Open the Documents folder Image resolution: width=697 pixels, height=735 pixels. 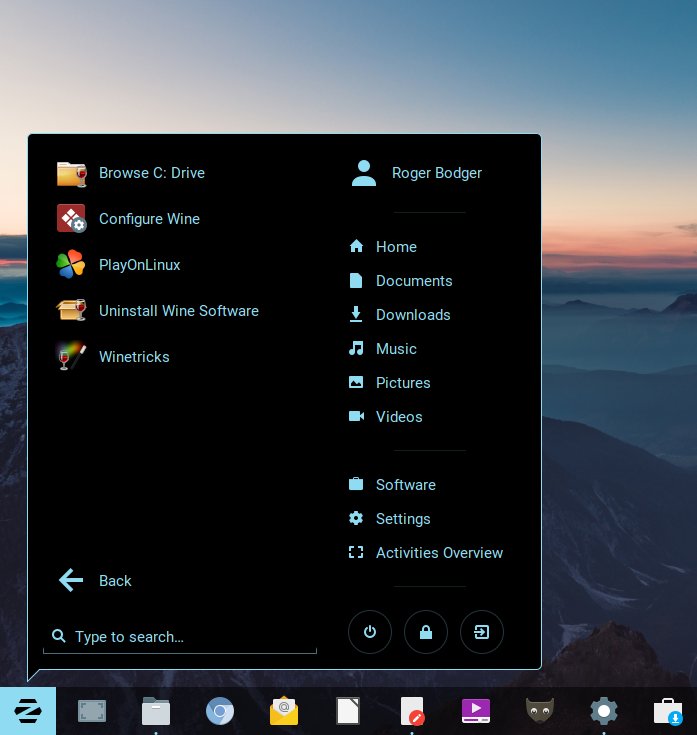click(413, 281)
